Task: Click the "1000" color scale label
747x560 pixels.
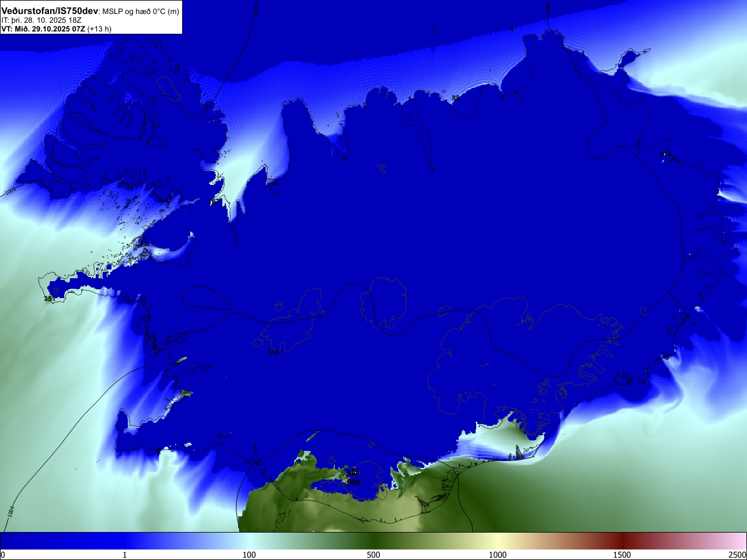Action: [x=498, y=555]
